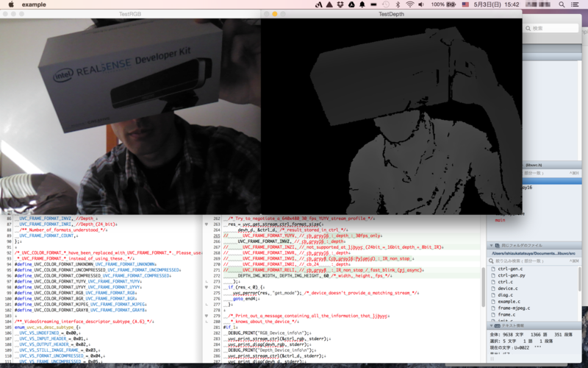The height and width of the screenshot is (368, 588).
Task: Open the Wi-Fi status menu
Action: point(410,4)
